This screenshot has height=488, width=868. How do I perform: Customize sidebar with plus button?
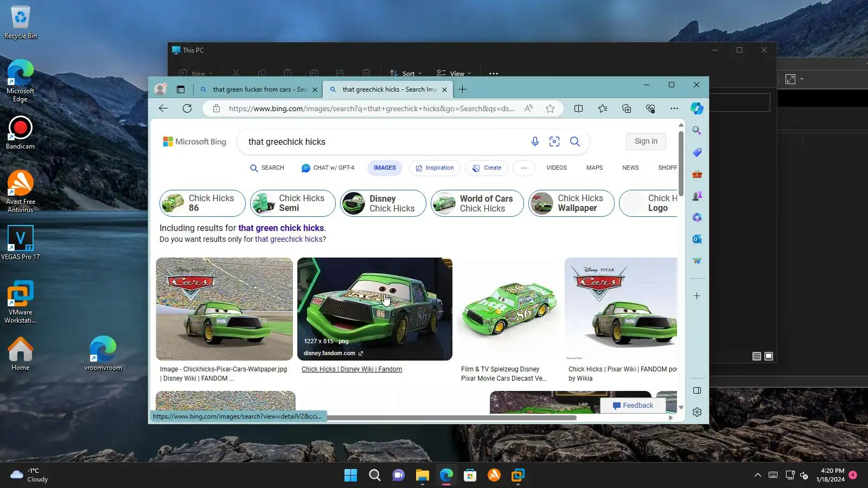pos(697,296)
